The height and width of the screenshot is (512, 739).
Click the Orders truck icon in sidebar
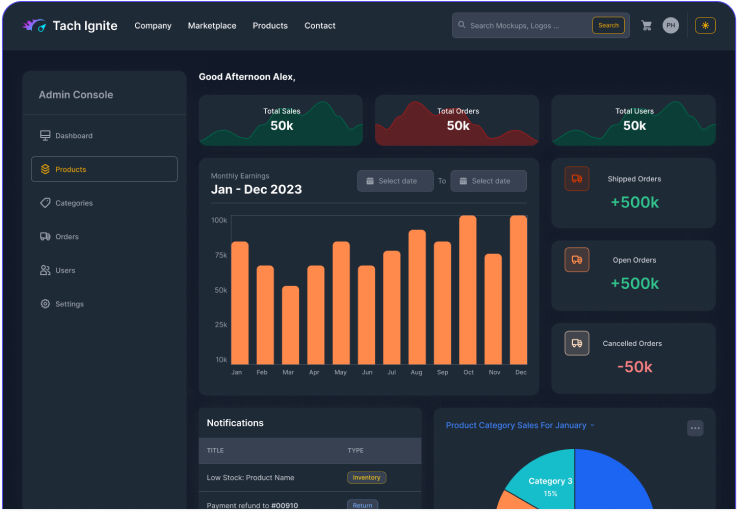coord(45,237)
